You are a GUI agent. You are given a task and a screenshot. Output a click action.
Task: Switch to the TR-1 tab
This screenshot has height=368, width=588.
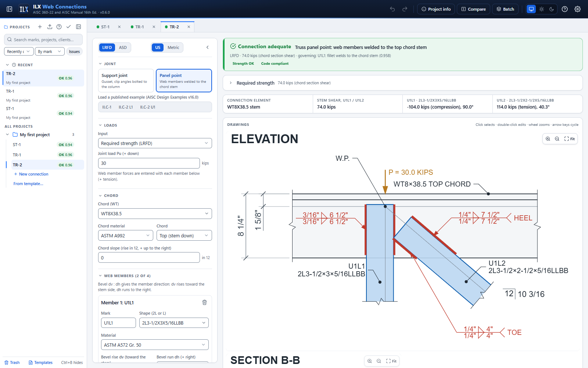tap(139, 27)
